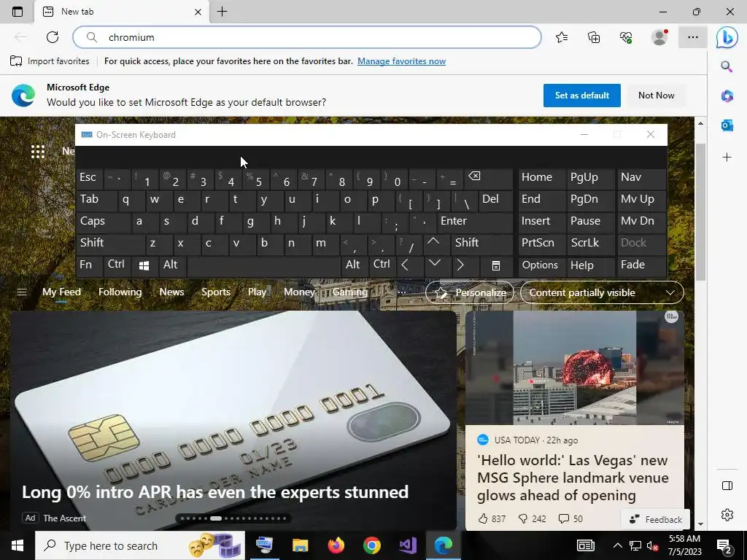Open the profile avatar icon
The image size is (747, 560).
[659, 37]
